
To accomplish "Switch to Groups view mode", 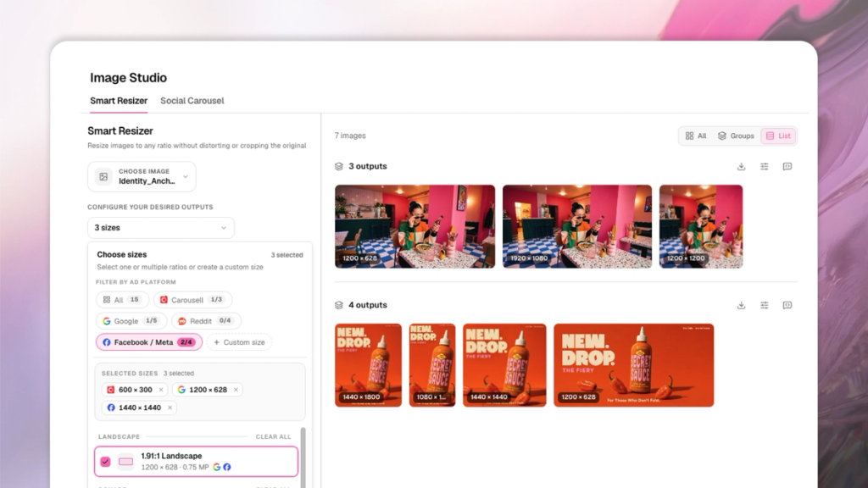I will coord(736,136).
